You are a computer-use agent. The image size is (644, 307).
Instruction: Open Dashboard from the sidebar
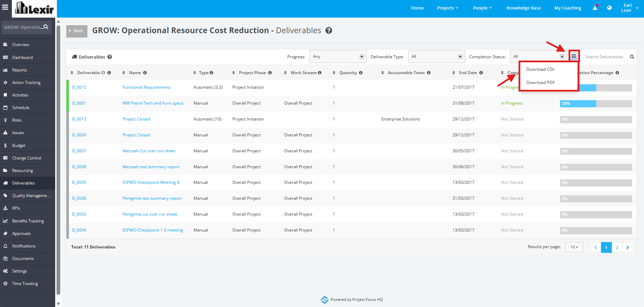(x=27, y=58)
